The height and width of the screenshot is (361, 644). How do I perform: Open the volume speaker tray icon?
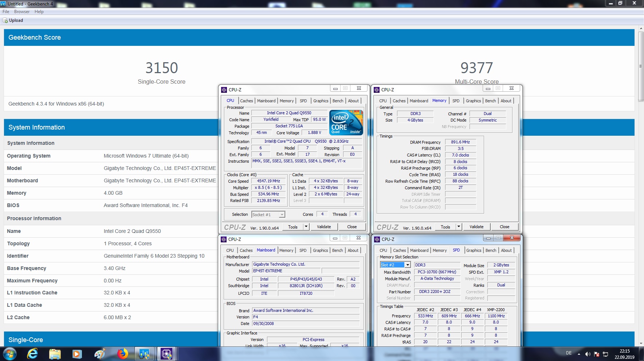click(x=588, y=354)
